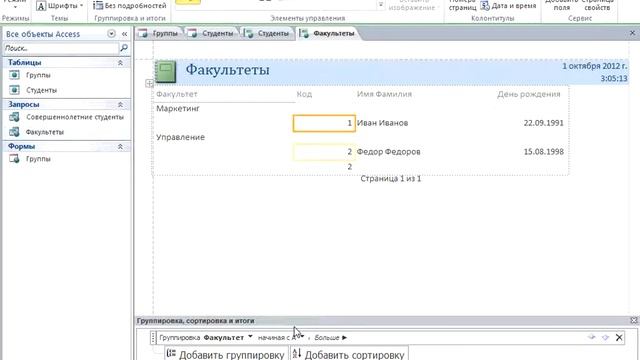Click the Группы form icon in Формы
This screenshot has width=640, height=360.
click(x=14, y=159)
